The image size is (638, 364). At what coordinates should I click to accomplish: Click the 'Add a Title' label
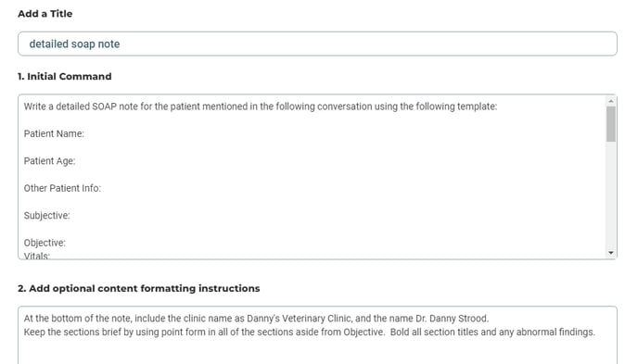coord(45,13)
